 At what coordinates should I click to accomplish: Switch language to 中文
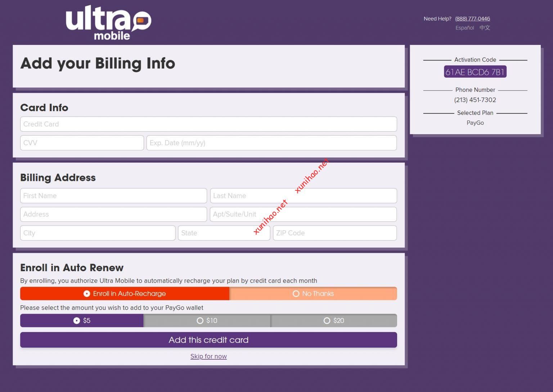(x=485, y=28)
